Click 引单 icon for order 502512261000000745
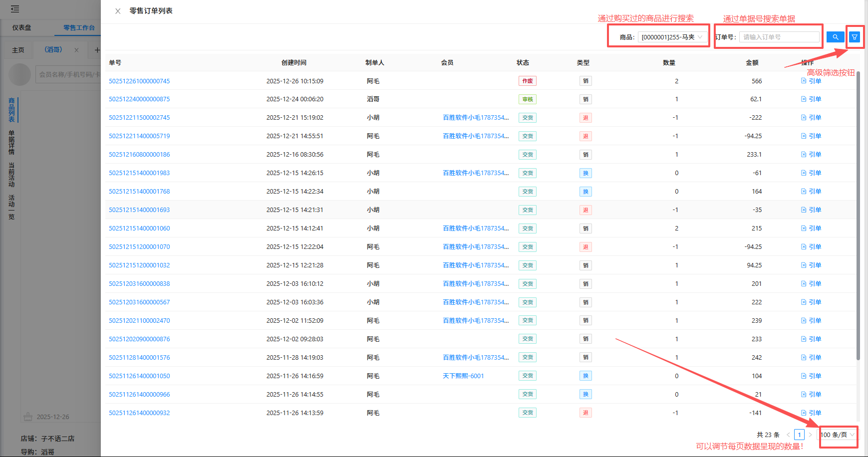The image size is (868, 457). [804, 81]
